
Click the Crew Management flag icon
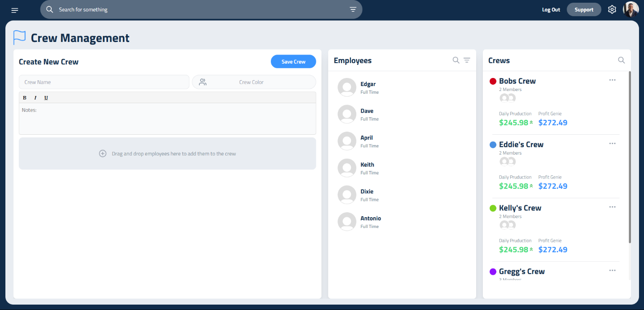point(19,38)
